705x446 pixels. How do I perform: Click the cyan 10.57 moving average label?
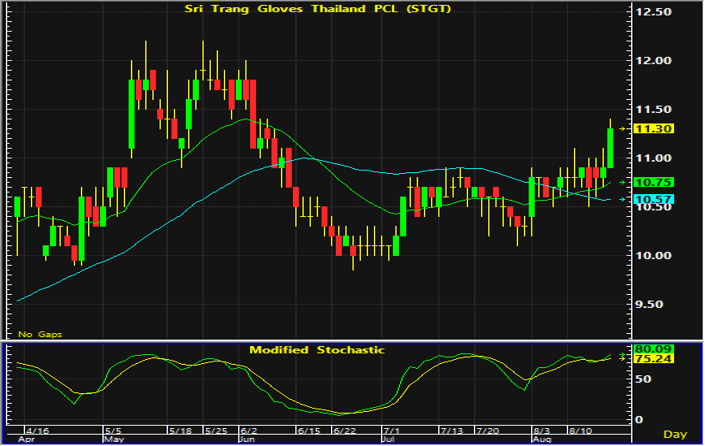(653, 200)
